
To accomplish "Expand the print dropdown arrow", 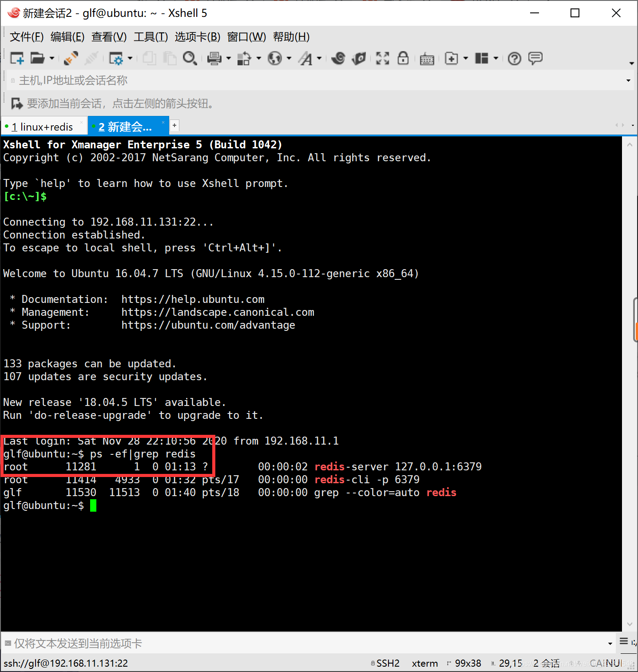I will (x=229, y=58).
